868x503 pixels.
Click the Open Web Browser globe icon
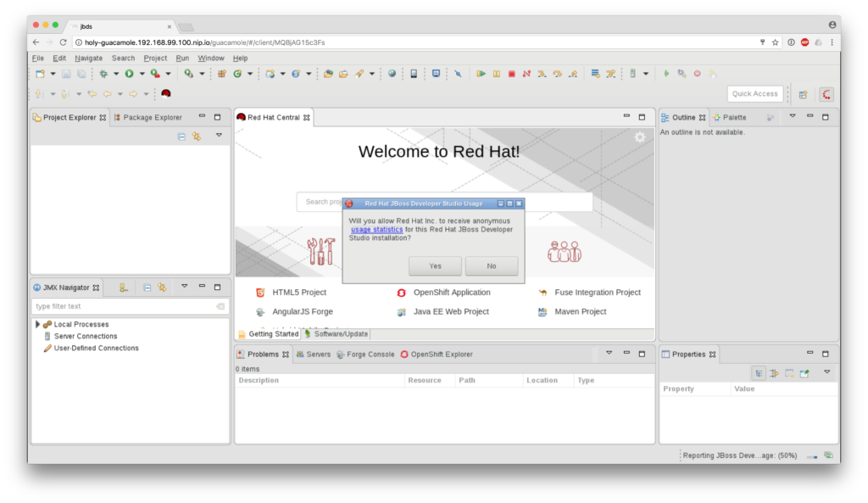tap(392, 74)
